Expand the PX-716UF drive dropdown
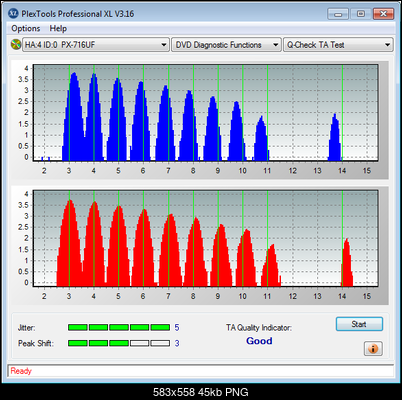Screen dimensions: 402x400 coord(96,45)
